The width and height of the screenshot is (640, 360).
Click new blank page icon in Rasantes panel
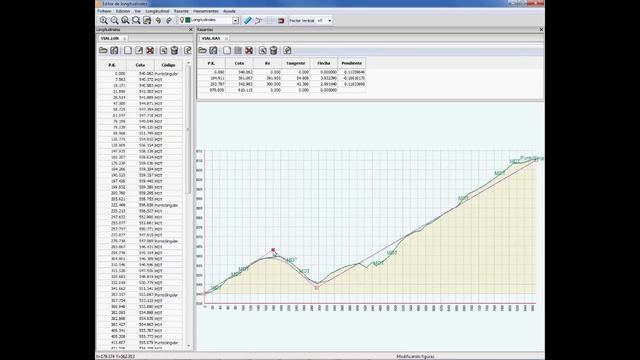[227, 50]
